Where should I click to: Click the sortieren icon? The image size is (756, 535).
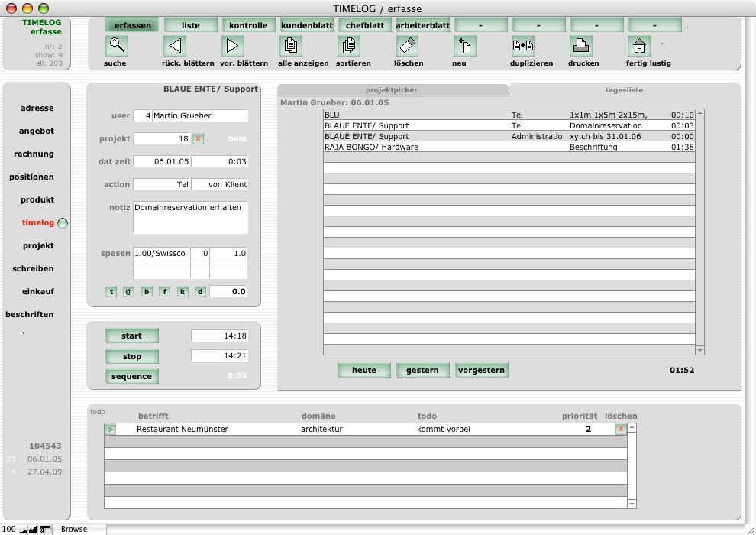pos(348,46)
